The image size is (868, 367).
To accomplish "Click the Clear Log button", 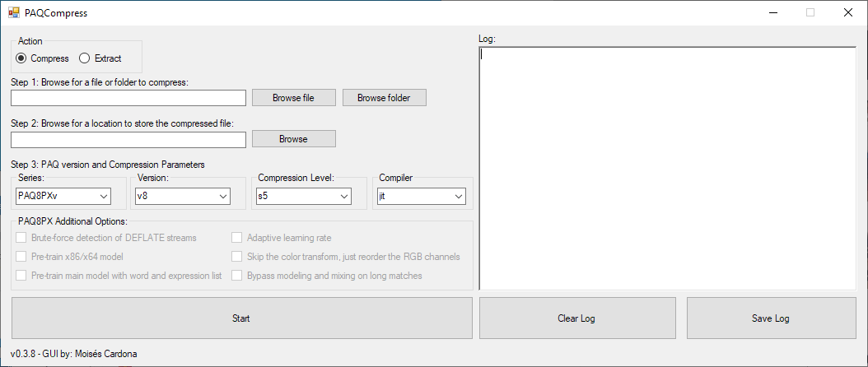I will tap(576, 318).
